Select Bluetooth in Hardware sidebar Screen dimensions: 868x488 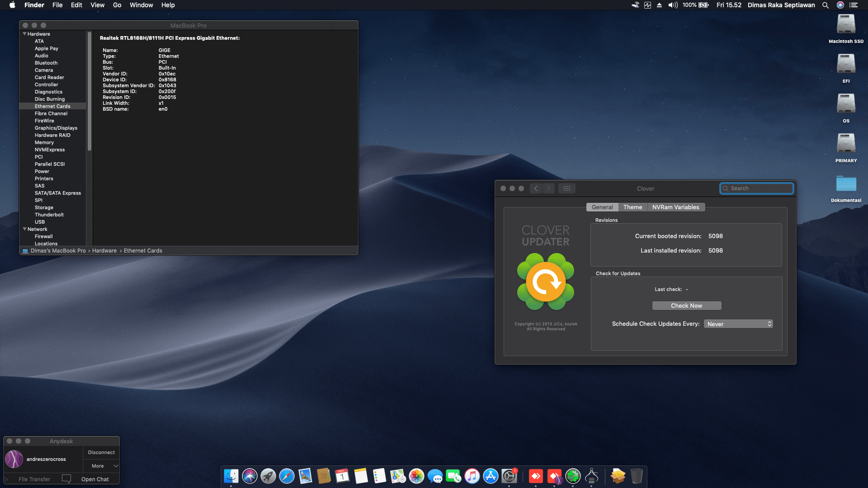pos(46,63)
